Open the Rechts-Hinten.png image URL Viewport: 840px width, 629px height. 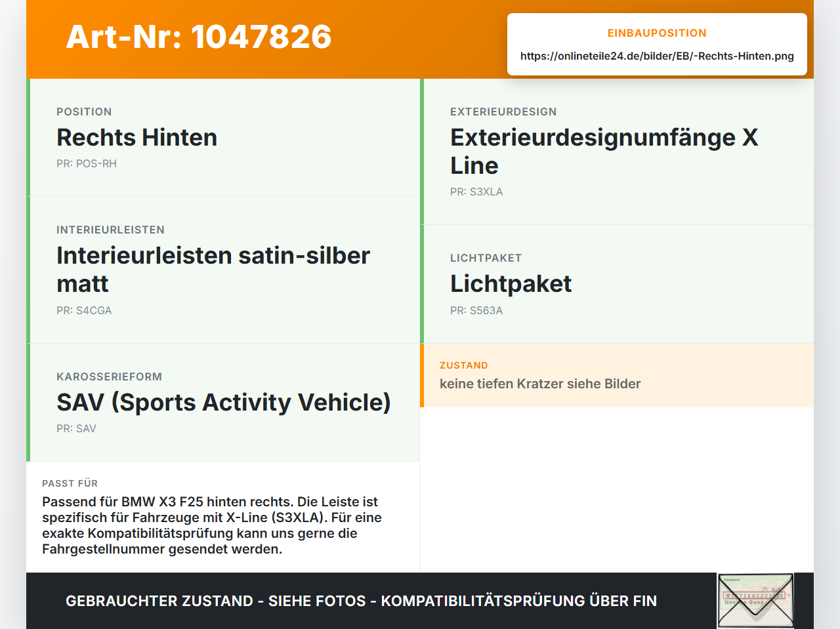(657, 56)
